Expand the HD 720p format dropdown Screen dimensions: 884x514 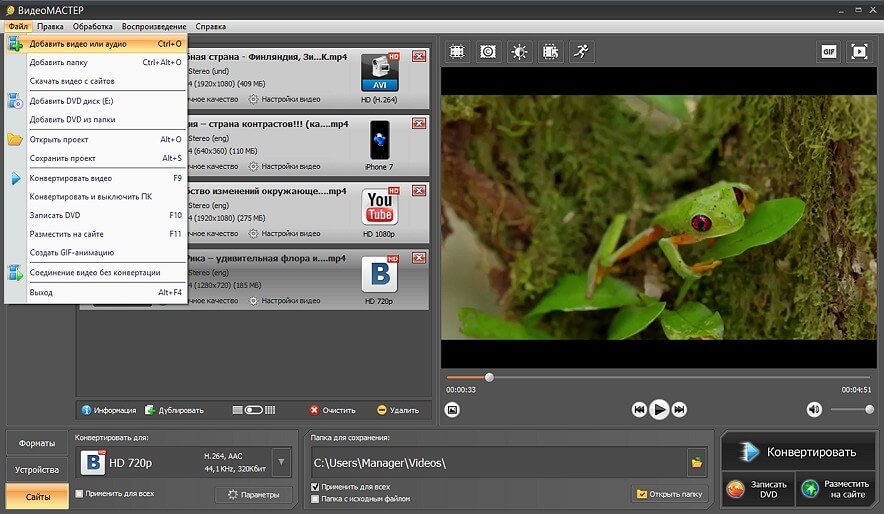[x=281, y=462]
